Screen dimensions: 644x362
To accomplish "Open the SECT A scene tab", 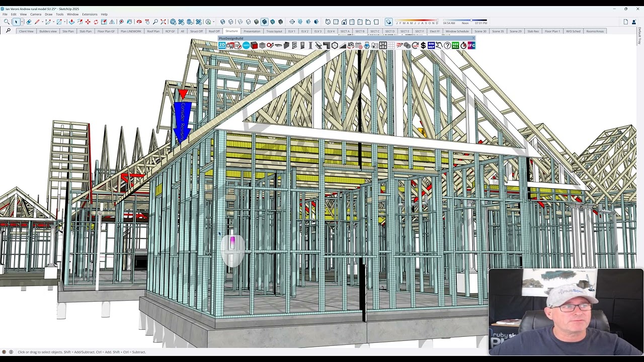I will (345, 31).
